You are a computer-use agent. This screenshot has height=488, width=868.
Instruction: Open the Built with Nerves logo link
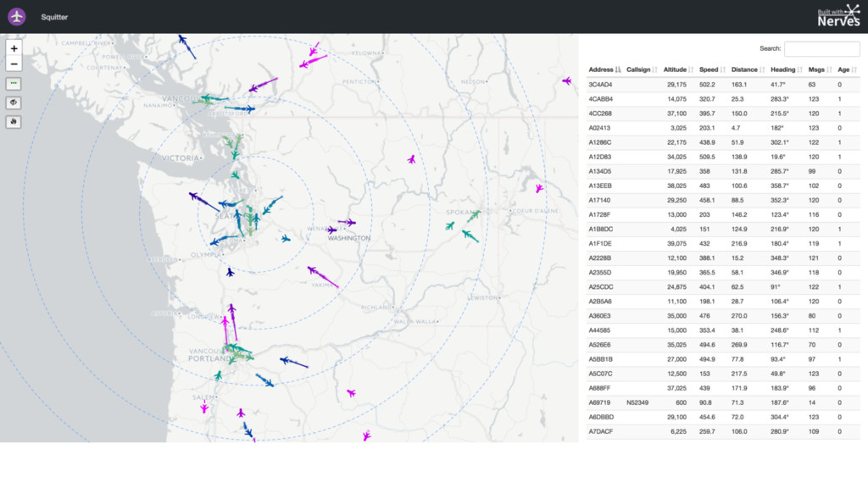coord(838,15)
